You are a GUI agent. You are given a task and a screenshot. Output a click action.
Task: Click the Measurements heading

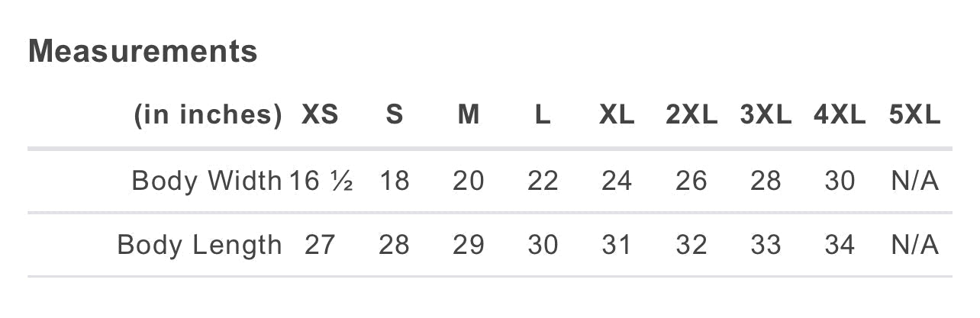143,52
